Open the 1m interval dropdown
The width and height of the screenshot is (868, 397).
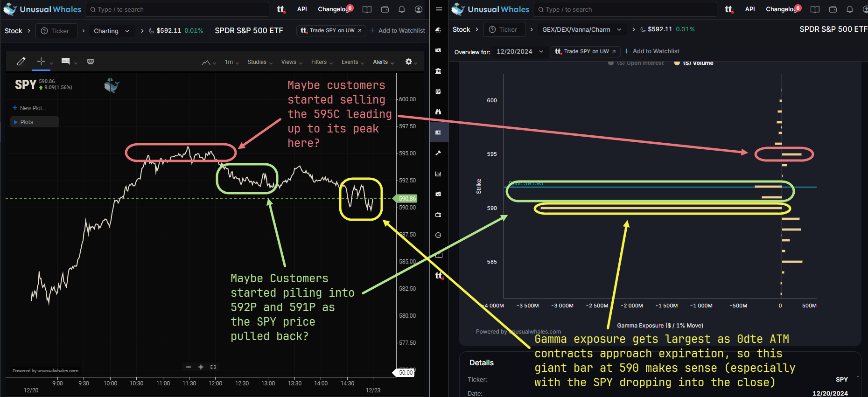(231, 62)
